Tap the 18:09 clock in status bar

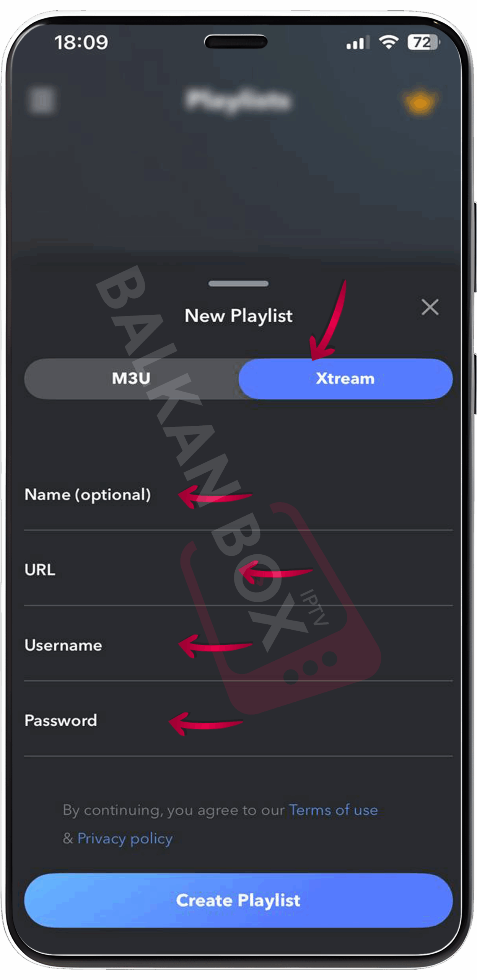pyautogui.click(x=81, y=42)
